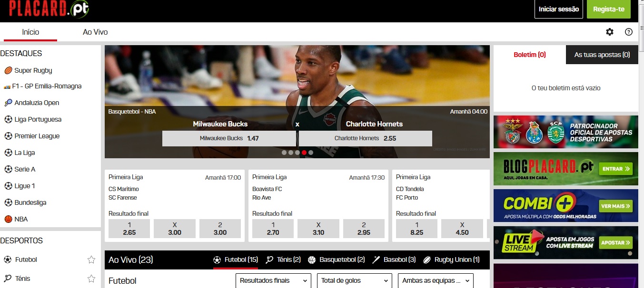Open the Bundesliga link
This screenshot has width=644, height=288.
(x=30, y=202)
